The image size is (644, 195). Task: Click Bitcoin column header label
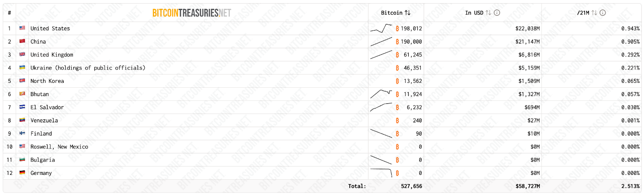tap(392, 13)
